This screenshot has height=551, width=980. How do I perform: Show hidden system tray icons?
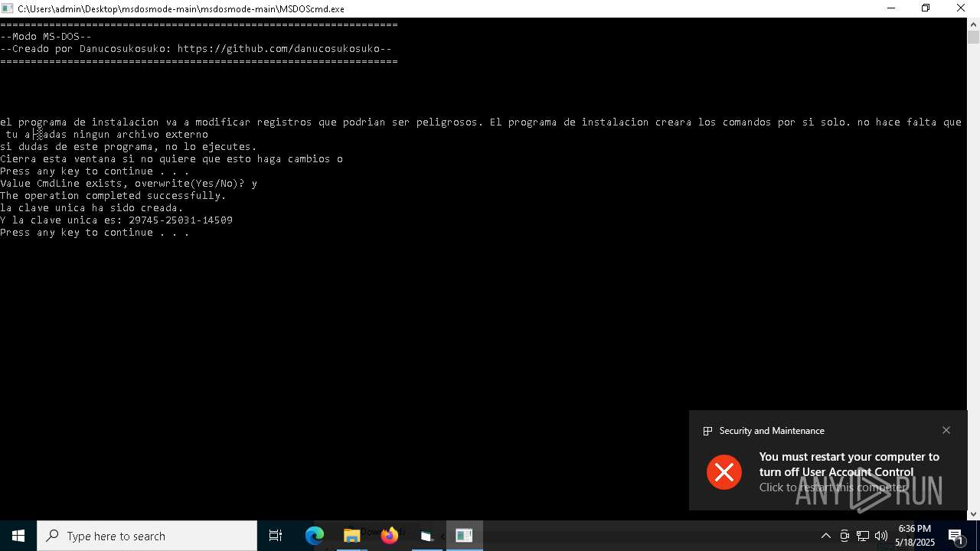pos(825,536)
